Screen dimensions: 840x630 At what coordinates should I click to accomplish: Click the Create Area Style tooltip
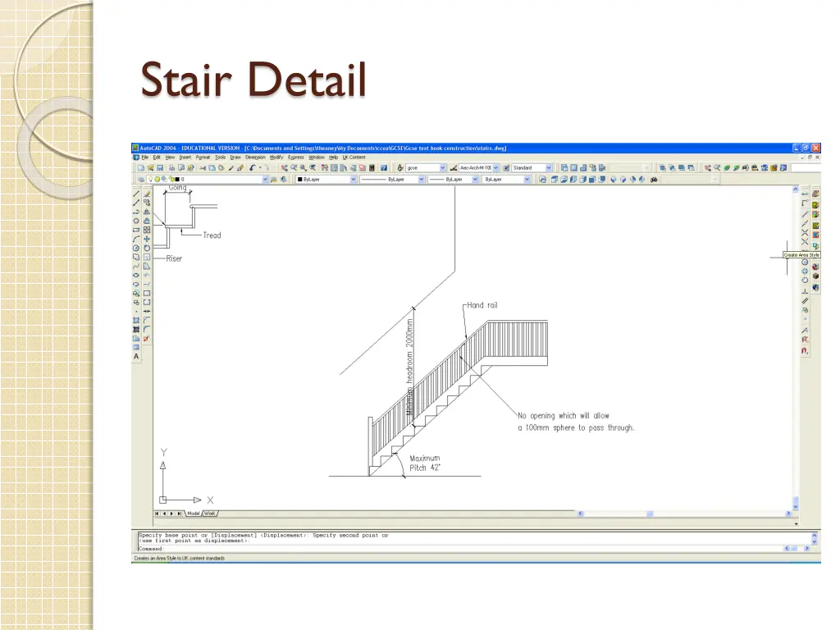tap(802, 255)
